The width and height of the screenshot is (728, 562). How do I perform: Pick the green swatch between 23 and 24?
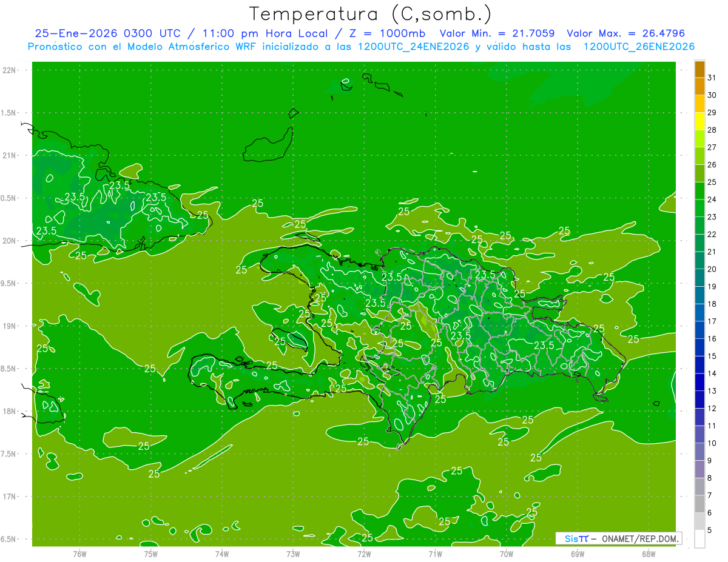click(x=699, y=208)
